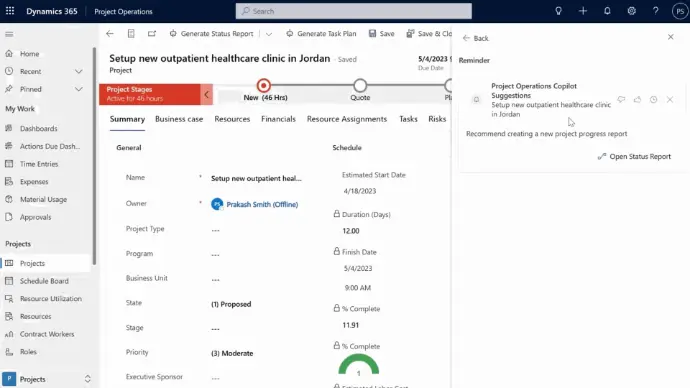The height and width of the screenshot is (388, 690).
Task: Click thumbs down on Copilot suggestion
Action: (621, 99)
